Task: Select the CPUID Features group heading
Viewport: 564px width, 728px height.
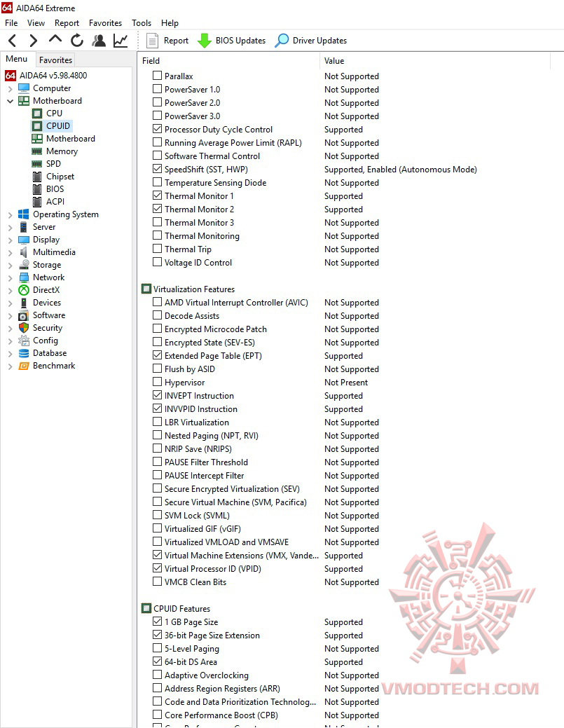Action: [181, 609]
